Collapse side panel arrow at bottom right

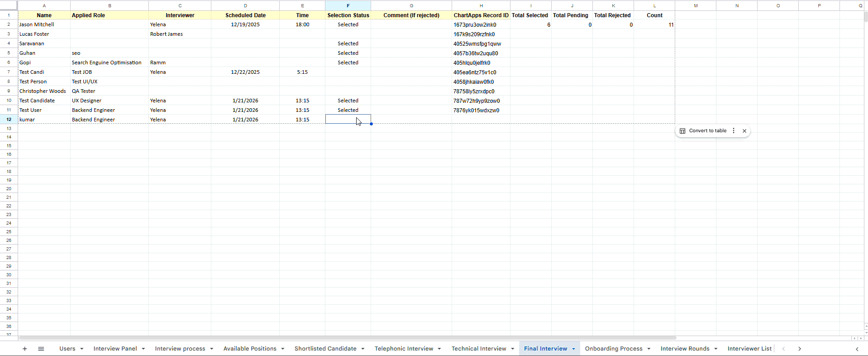click(x=857, y=349)
